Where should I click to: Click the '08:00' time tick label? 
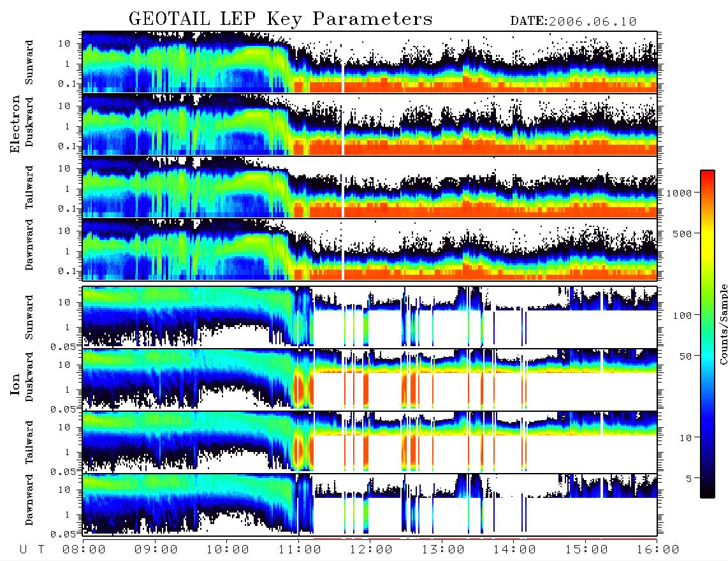[x=84, y=550]
